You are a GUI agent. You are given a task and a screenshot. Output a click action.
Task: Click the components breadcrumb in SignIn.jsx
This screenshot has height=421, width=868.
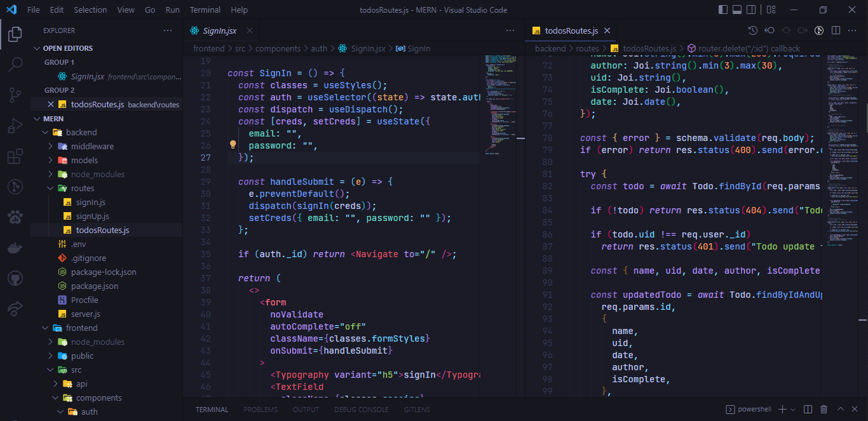point(278,48)
